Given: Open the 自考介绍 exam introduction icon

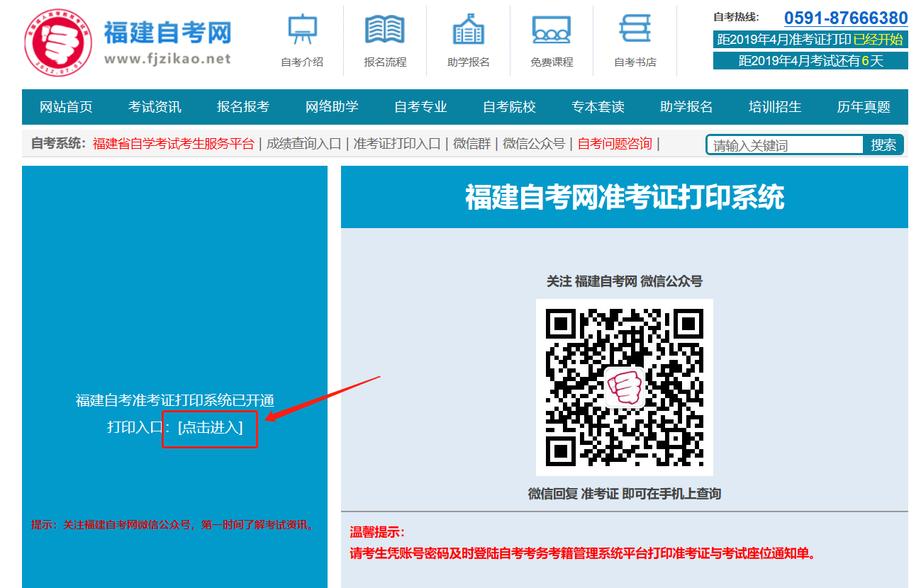Looking at the screenshot, I should pos(303,39).
